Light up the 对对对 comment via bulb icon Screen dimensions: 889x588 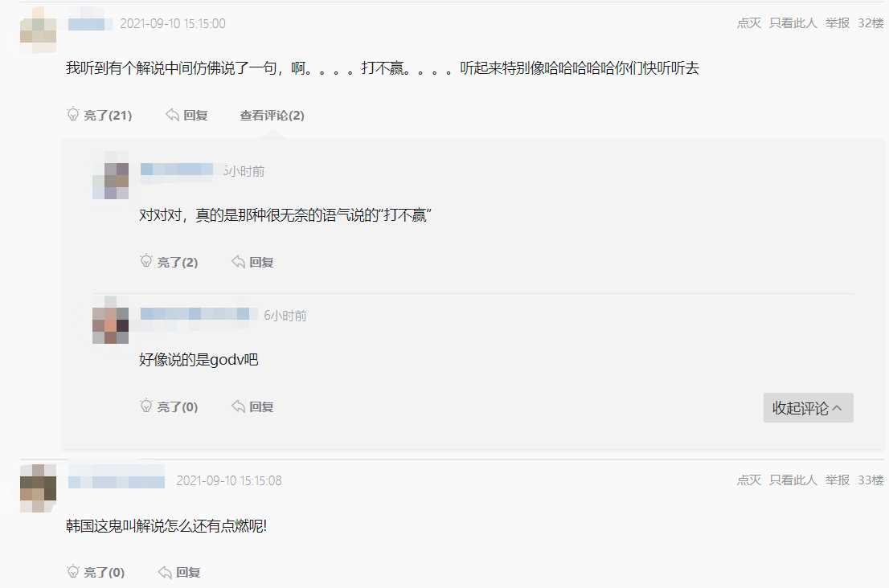point(146,261)
